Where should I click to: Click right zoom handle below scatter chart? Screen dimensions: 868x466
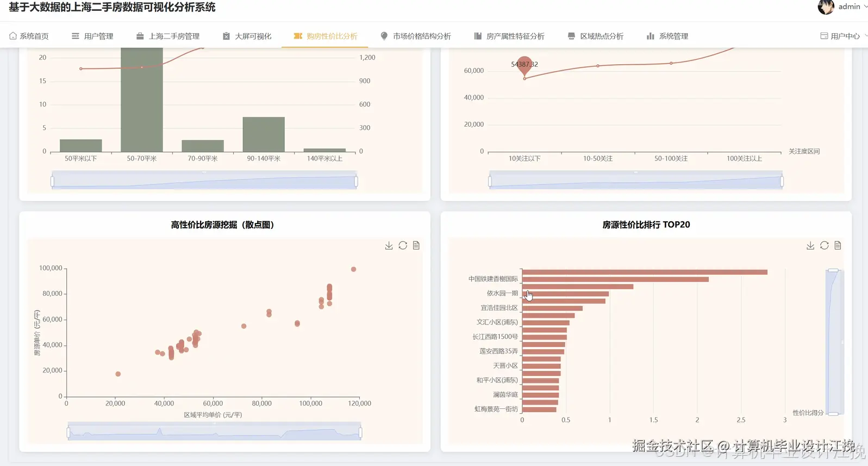click(x=360, y=433)
